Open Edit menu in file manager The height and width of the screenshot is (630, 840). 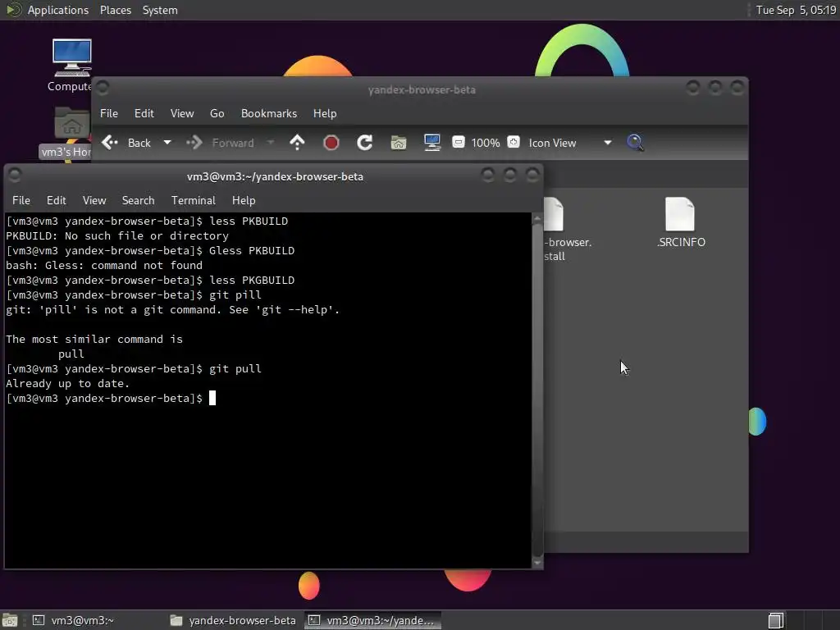[x=144, y=113]
